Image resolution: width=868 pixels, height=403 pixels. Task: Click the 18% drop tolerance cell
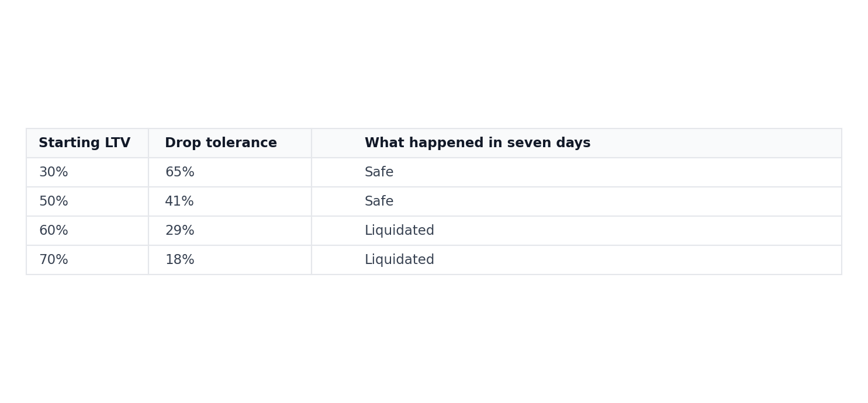pyautogui.click(x=179, y=260)
